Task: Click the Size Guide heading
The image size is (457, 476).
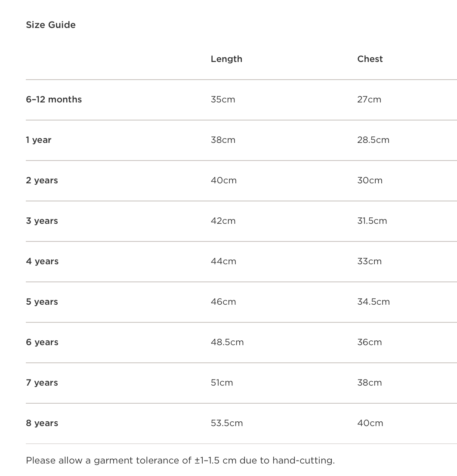Action: click(x=51, y=25)
